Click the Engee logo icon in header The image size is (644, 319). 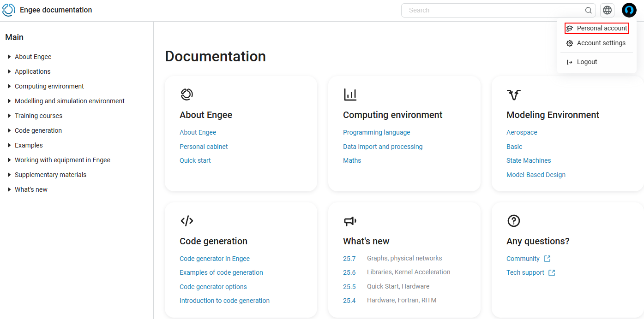pyautogui.click(x=9, y=10)
